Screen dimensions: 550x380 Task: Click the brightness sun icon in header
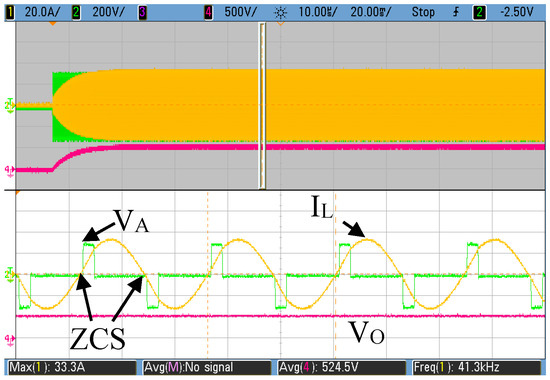[280, 13]
